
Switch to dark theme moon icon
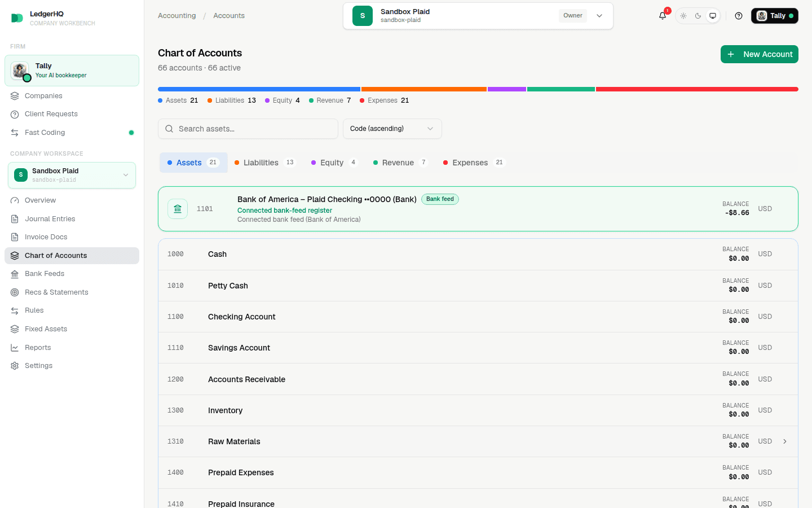(x=698, y=16)
